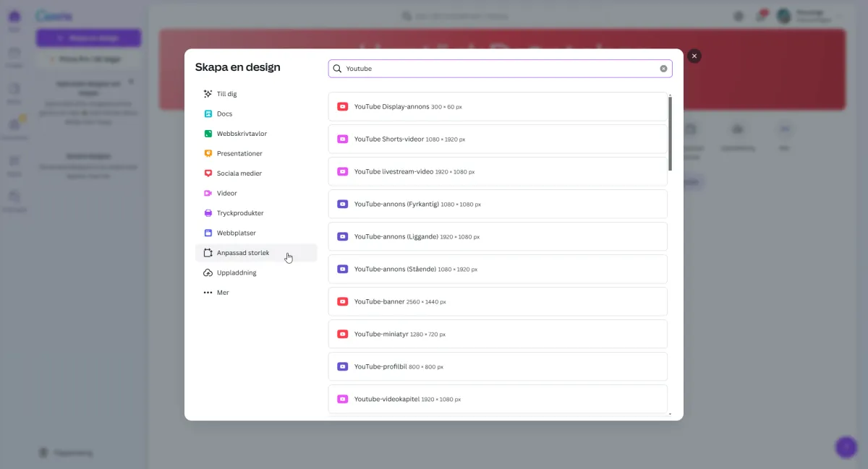Select YouTube-annons (Liggande)
This screenshot has height=469, width=868.
click(x=498, y=236)
